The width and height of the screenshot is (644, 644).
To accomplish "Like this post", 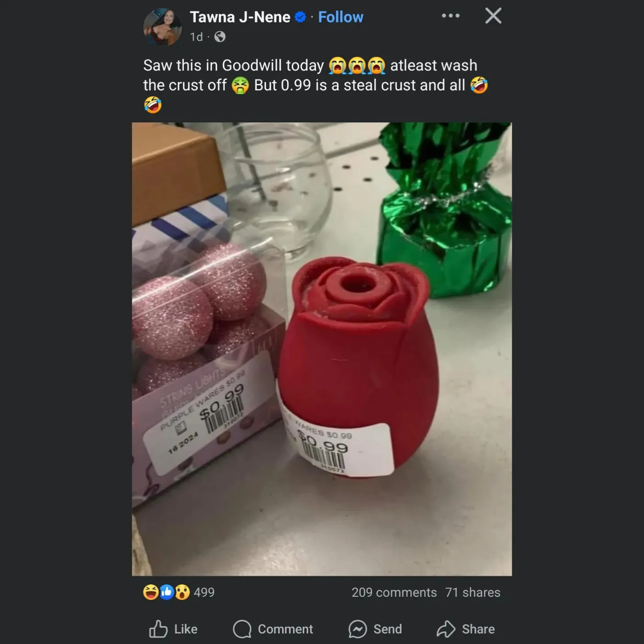I will 173,629.
